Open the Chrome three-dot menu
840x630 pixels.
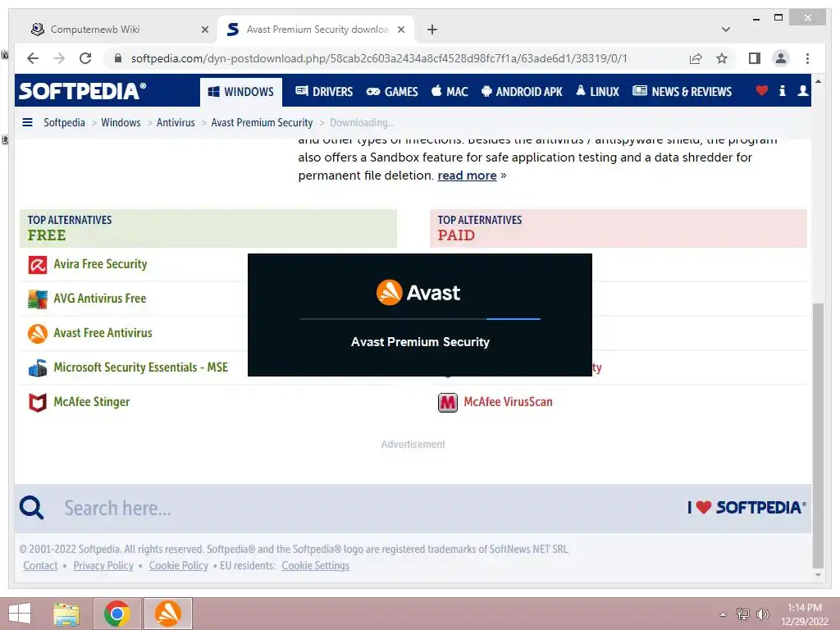pyautogui.click(x=807, y=58)
